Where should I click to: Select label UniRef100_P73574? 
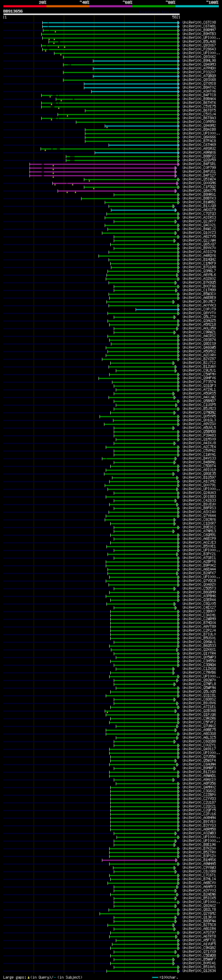[x=199, y=382]
